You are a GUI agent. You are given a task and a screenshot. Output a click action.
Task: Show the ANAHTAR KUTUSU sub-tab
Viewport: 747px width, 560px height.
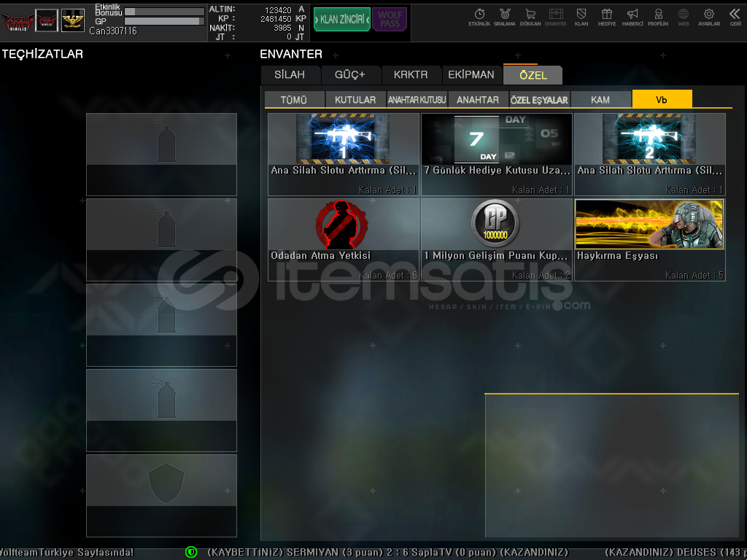[x=417, y=99]
